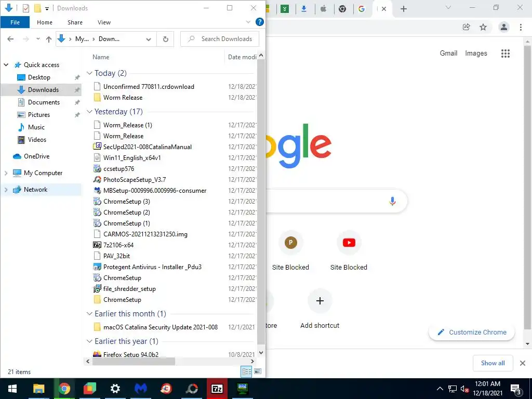
Task: Launch Malwarebytes from the taskbar
Action: [x=140, y=389]
